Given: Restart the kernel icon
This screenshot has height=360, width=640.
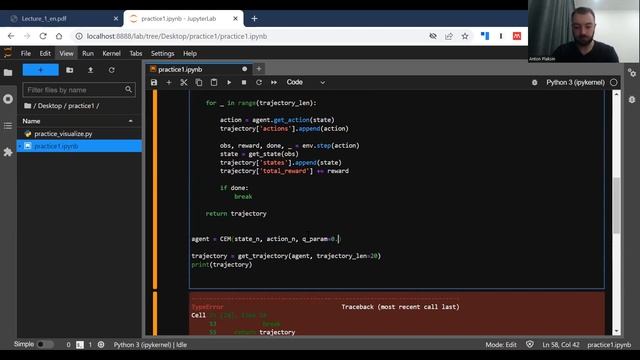Looking at the screenshot, I should pyautogui.click(x=259, y=82).
